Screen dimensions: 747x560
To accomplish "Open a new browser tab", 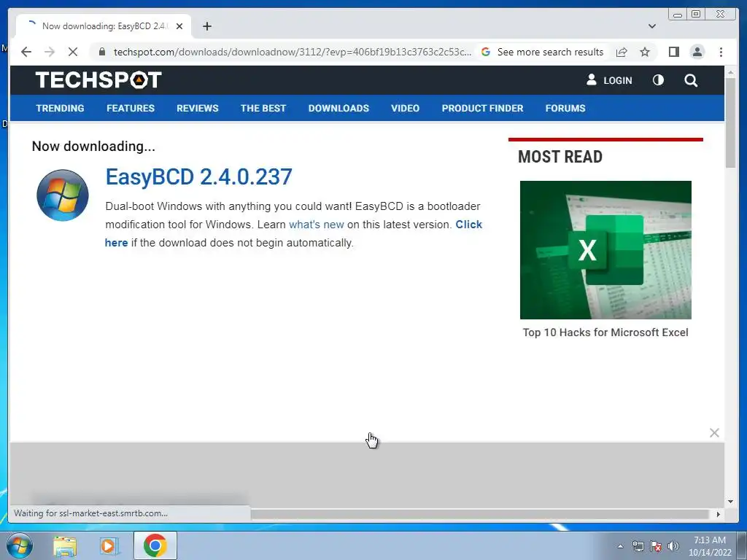I will [x=206, y=26].
